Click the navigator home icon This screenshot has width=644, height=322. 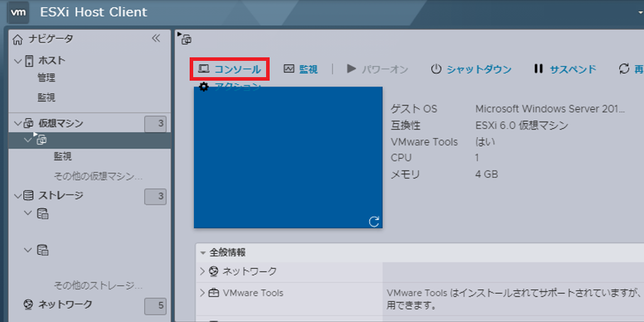click(x=18, y=40)
